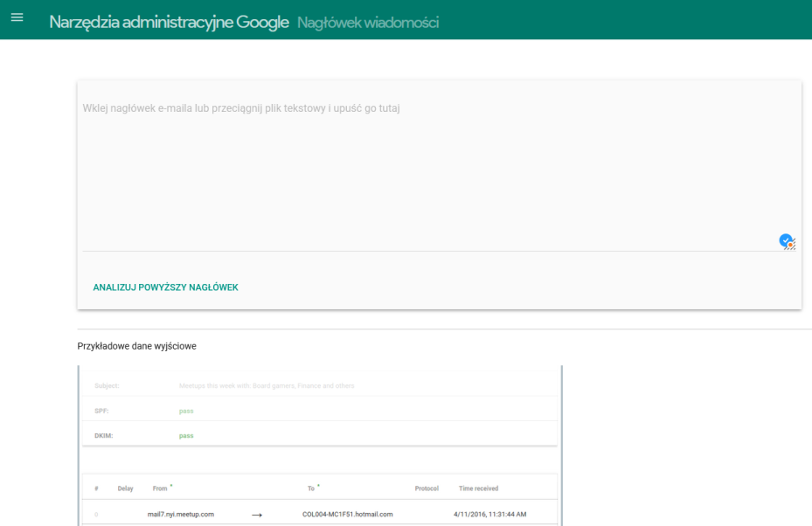Click the Subject label in sample output
812x526 pixels.
point(107,385)
